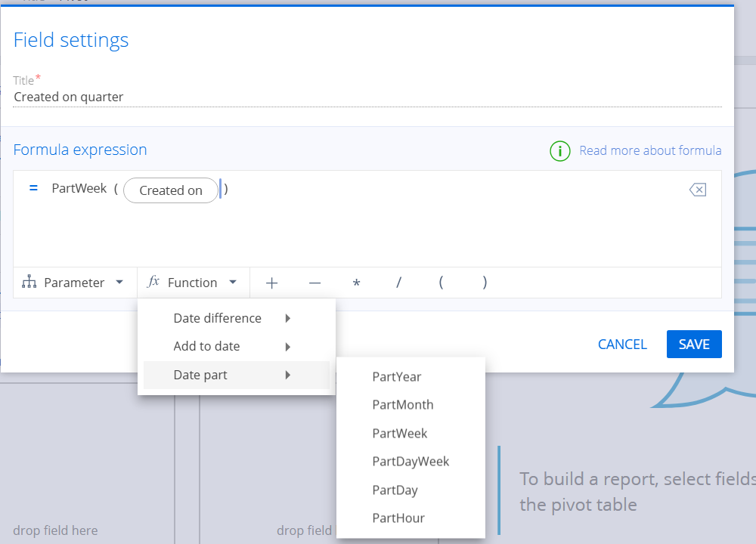Screen dimensions: 756x544
Task: Save the field settings
Action: pos(693,345)
